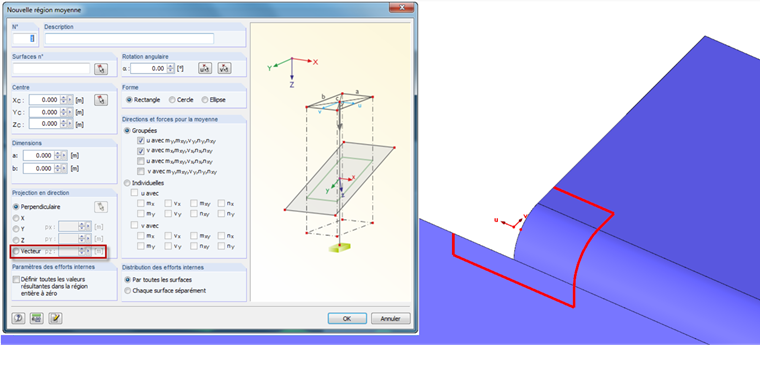This screenshot has width=760, height=384.
Task: Choose X projection direction
Action: coord(16,219)
